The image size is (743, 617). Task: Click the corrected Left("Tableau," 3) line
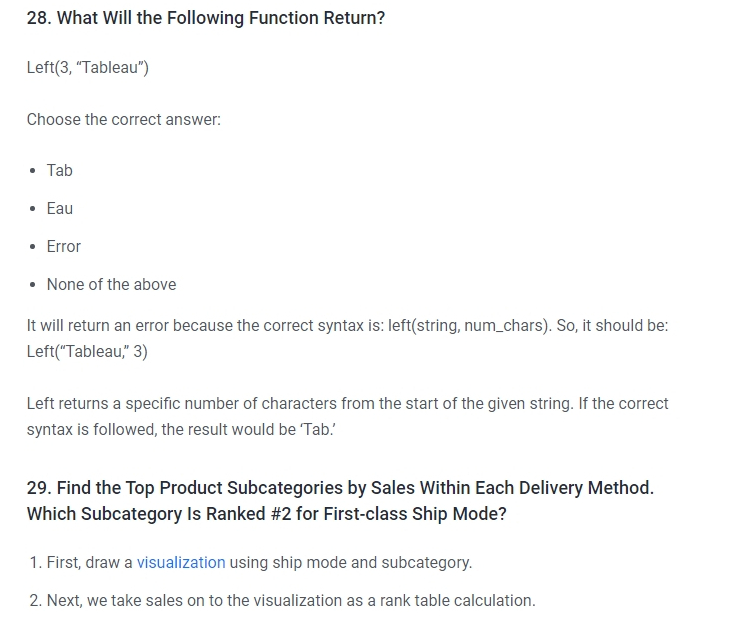point(87,351)
